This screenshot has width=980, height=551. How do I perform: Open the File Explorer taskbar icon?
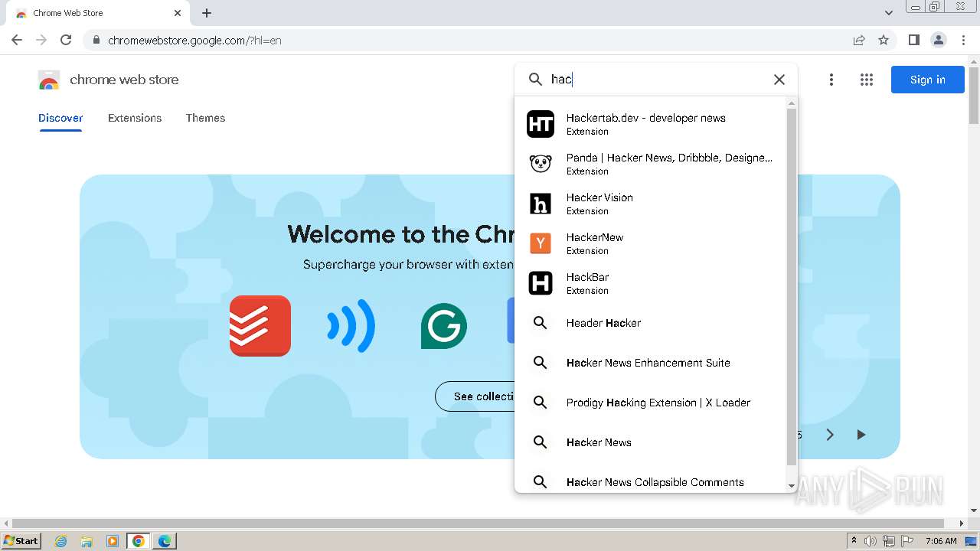[87, 541]
